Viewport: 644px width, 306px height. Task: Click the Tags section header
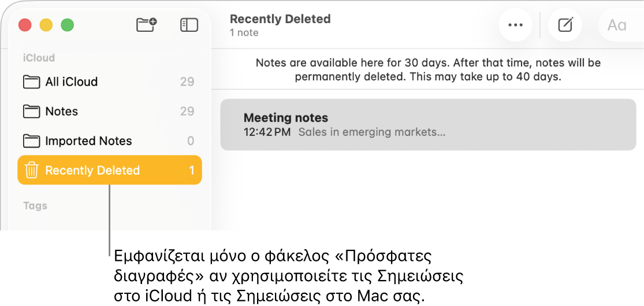(35, 205)
